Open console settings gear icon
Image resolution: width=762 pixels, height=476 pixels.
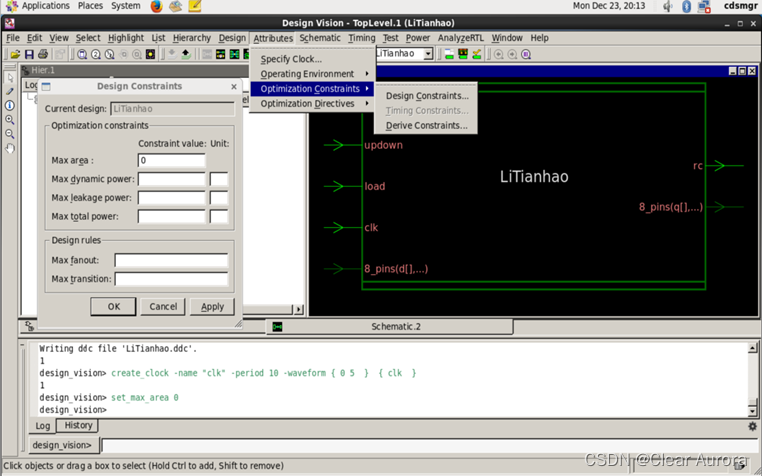[x=752, y=426]
